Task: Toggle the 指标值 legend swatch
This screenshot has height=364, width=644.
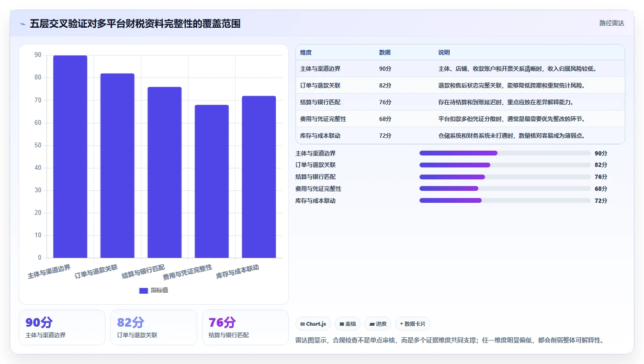Action: tap(144, 290)
